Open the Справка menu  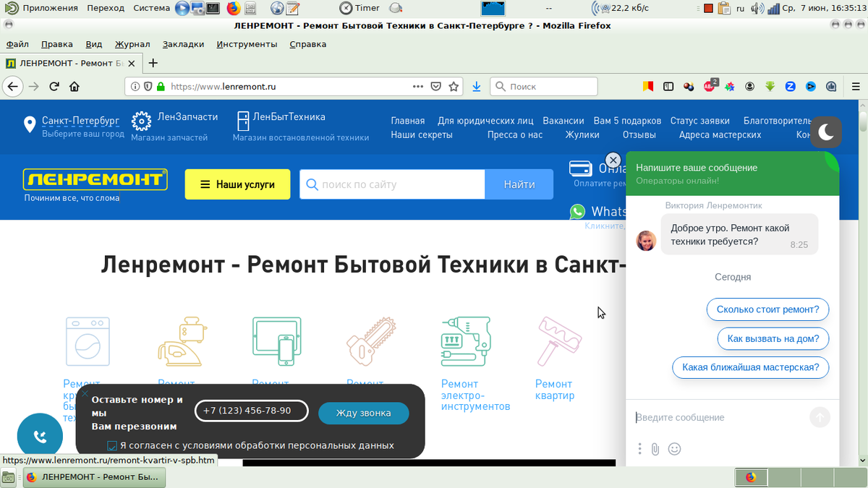(x=308, y=44)
